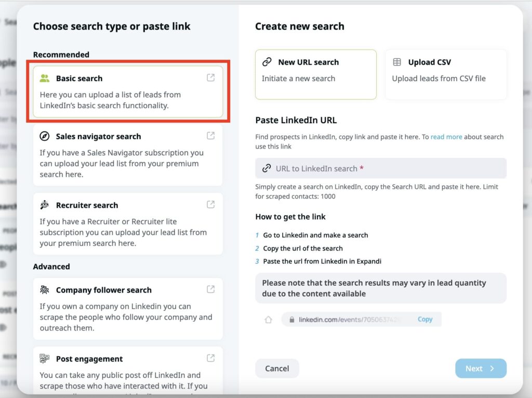
Task: Open Basic search external link icon
Action: point(210,76)
